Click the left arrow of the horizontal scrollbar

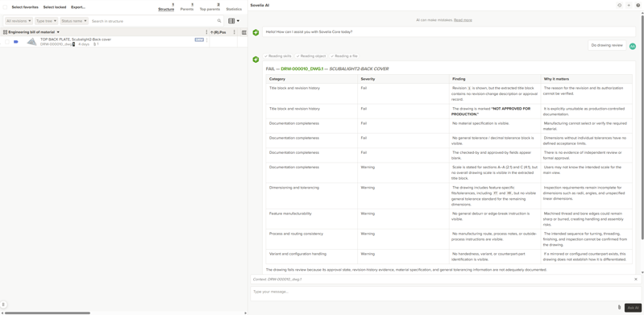click(2, 313)
